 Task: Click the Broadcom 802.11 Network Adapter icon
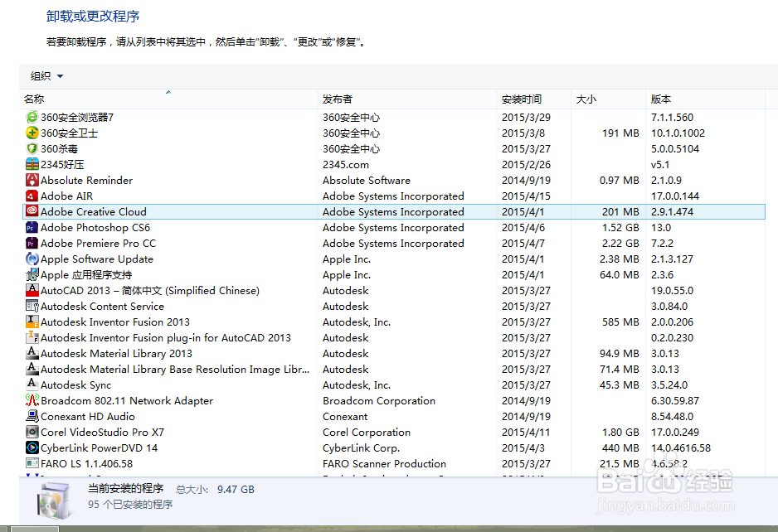tap(32, 400)
